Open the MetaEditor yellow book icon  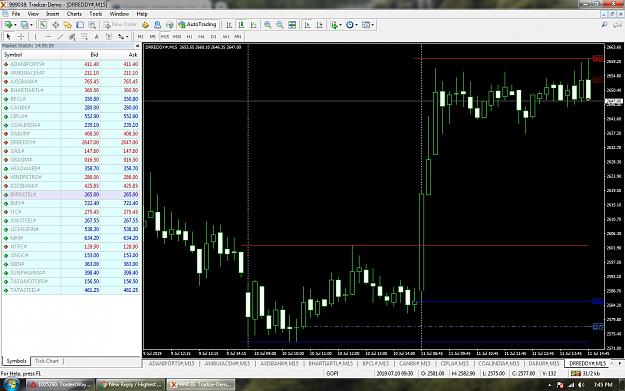[x=145, y=25]
